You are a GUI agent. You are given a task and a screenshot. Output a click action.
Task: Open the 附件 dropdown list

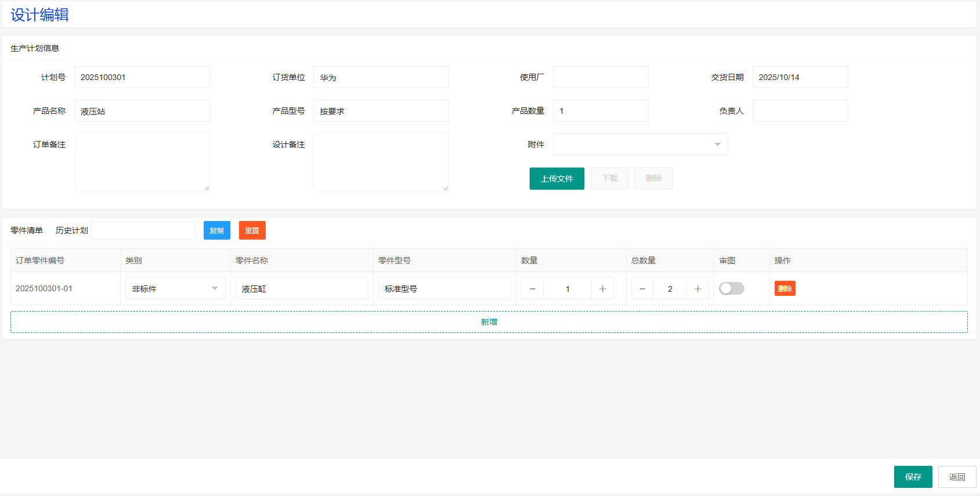pyautogui.click(x=640, y=144)
